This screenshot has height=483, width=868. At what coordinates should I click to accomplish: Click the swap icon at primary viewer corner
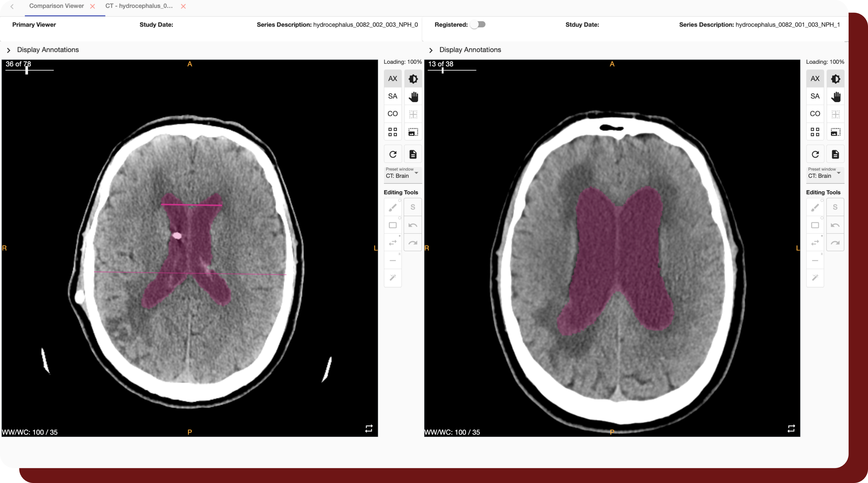tap(369, 428)
